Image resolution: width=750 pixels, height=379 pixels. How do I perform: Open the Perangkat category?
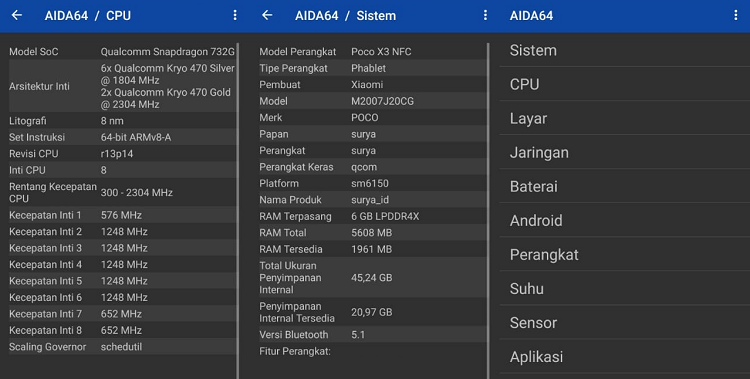[x=625, y=254]
